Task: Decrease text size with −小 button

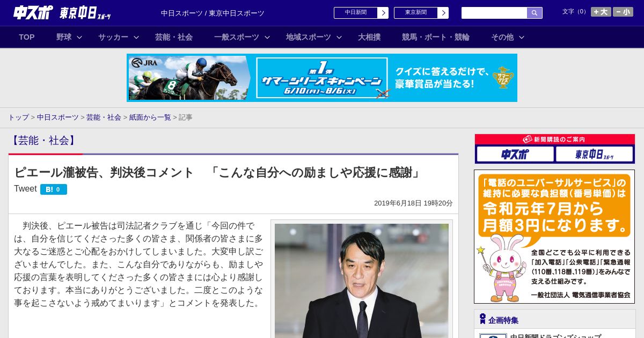Action: tap(623, 12)
